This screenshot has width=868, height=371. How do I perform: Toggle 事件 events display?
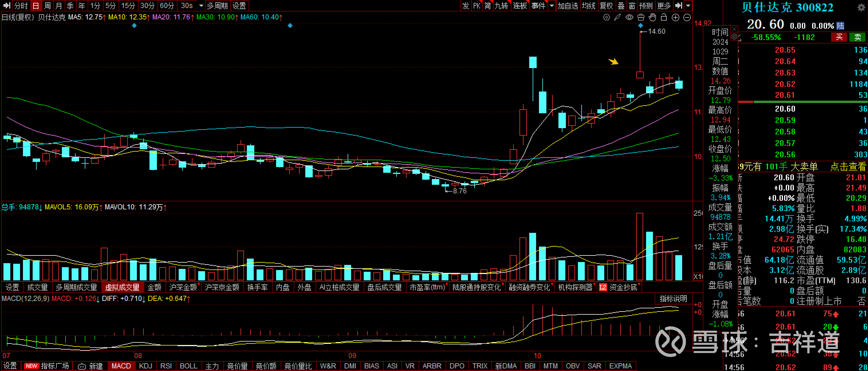[x=538, y=6]
